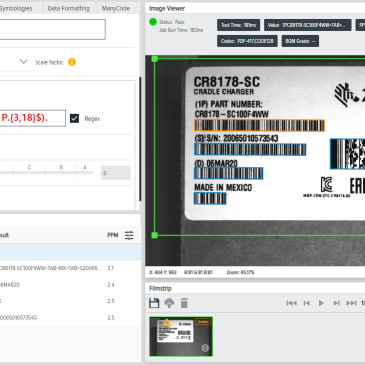Screen dimensions: 365x365
Task: Switch to the Data Formatting tab
Action: [69, 8]
